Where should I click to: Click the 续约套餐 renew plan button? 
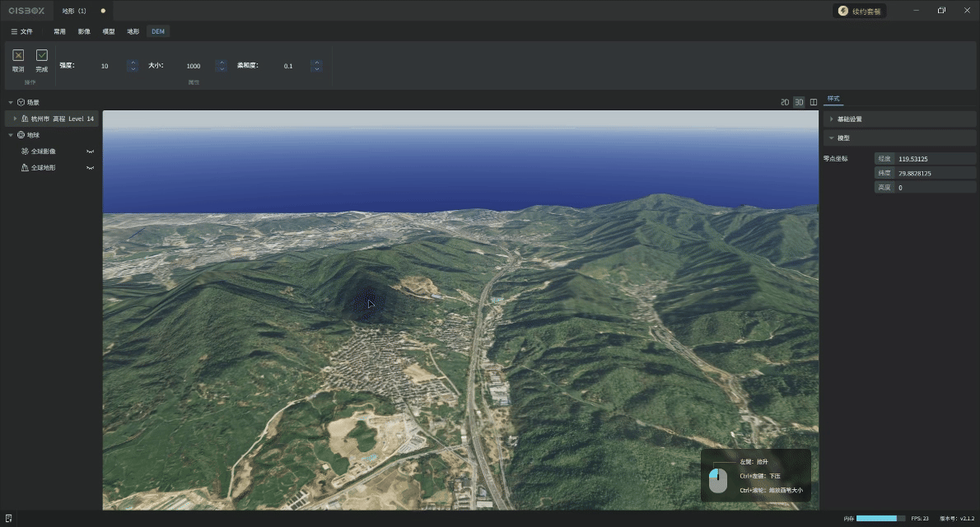(x=860, y=12)
